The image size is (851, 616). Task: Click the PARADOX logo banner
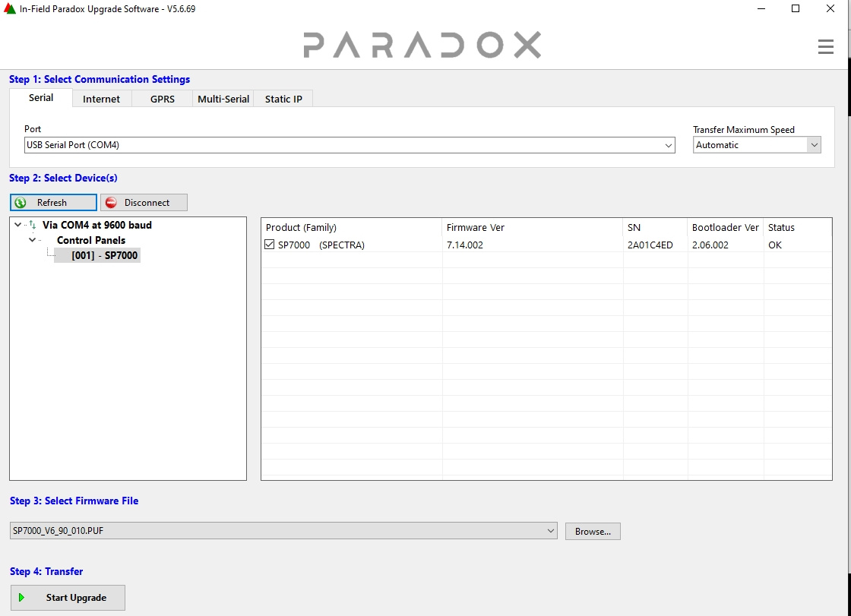click(x=423, y=44)
